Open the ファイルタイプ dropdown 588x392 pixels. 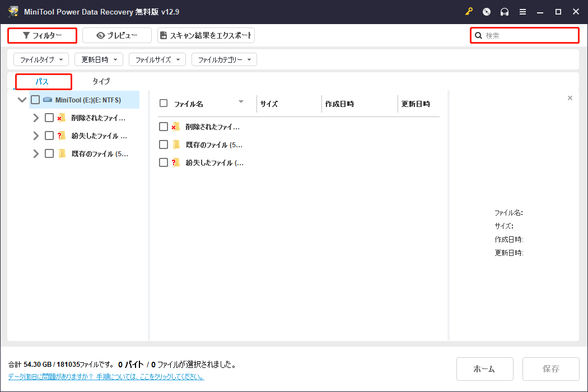click(41, 59)
